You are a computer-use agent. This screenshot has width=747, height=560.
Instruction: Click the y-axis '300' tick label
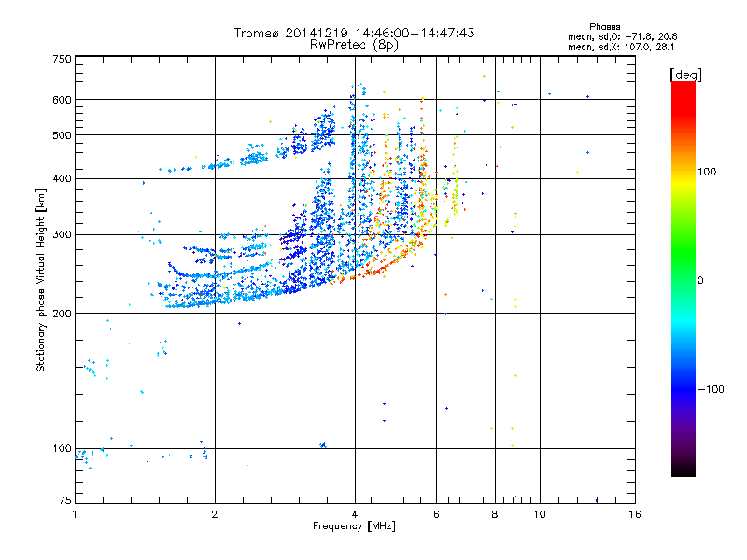point(62,235)
